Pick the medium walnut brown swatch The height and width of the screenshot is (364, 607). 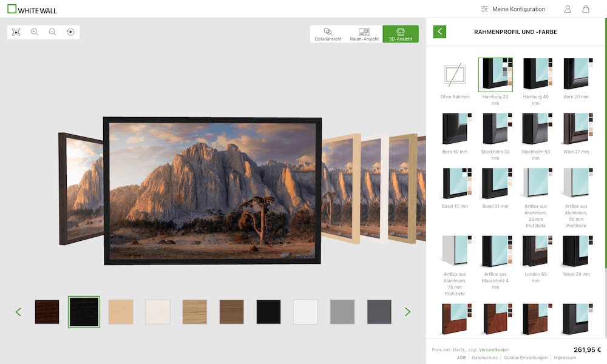coord(231,312)
